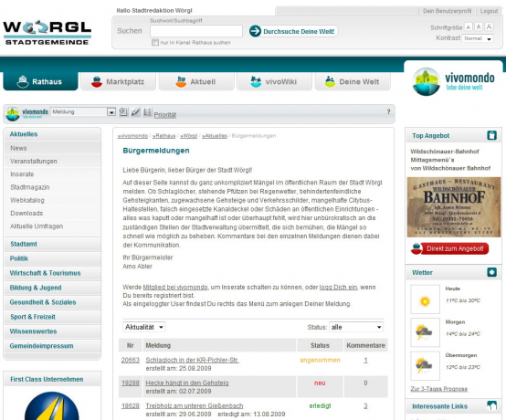
Task: Click the Wörgl Stadtgemeinde logo
Action: coord(47,33)
